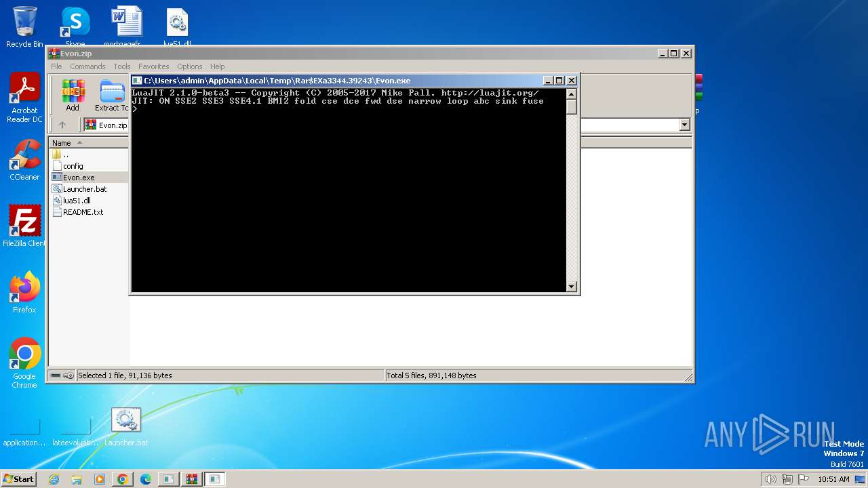868x488 pixels.
Task: Open FileZilla Client desktop icon
Action: [24, 226]
